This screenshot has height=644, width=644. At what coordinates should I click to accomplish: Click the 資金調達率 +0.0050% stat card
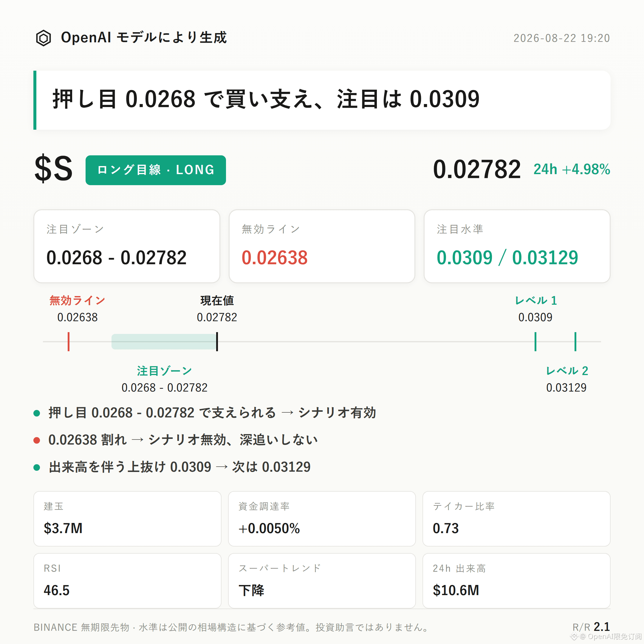(322, 519)
